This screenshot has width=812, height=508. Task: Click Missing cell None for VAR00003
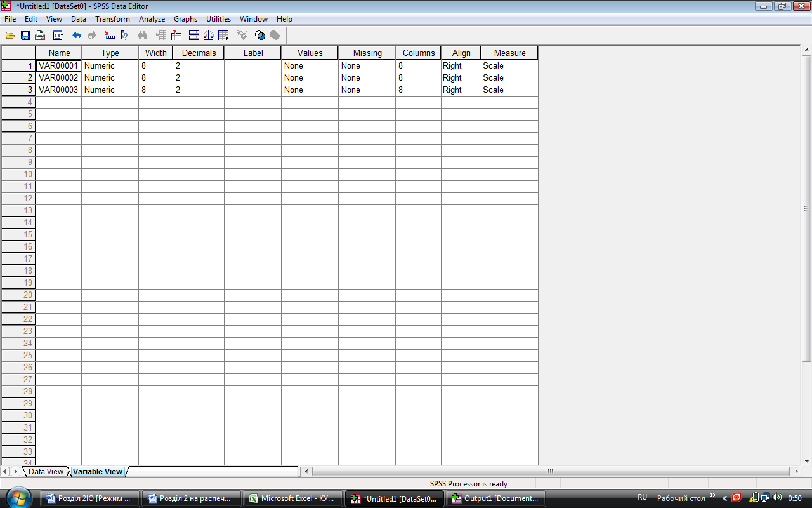coord(367,90)
